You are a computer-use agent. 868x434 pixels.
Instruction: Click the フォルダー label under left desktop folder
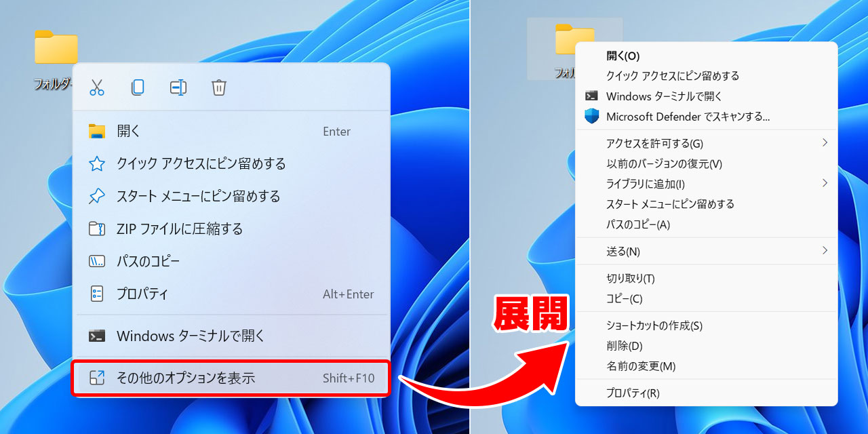(53, 85)
